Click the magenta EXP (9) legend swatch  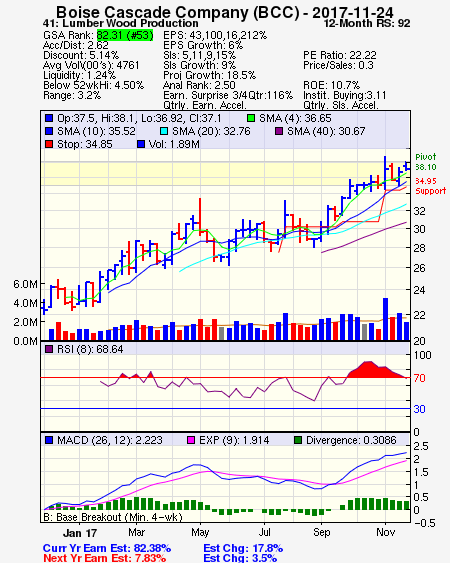[x=191, y=440]
